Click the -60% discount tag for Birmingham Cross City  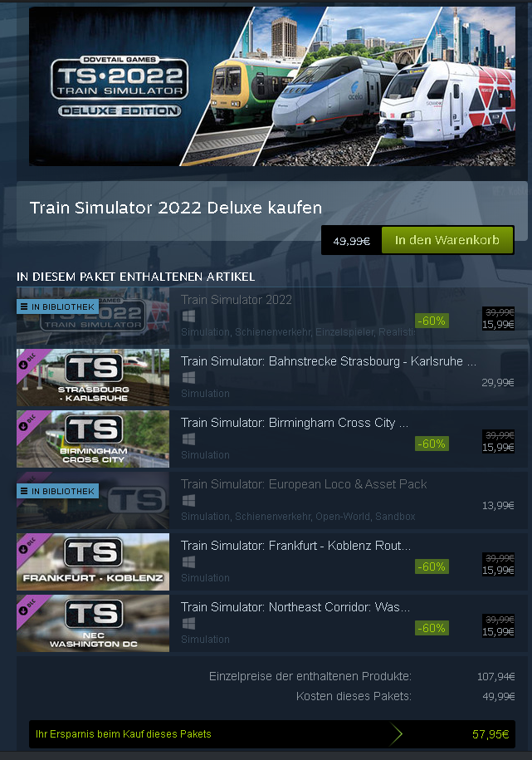[x=432, y=444]
